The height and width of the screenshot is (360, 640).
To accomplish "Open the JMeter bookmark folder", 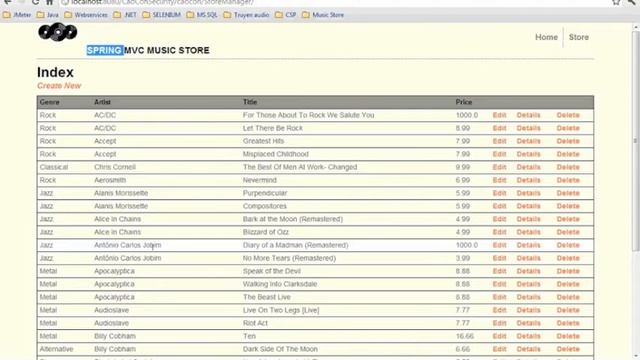I will click(x=17, y=15).
